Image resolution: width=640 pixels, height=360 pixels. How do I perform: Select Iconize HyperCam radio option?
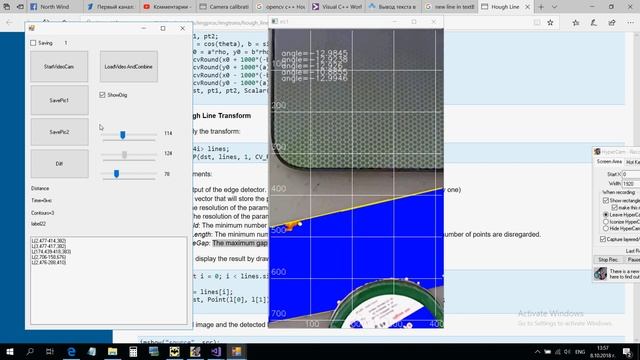(x=606, y=222)
